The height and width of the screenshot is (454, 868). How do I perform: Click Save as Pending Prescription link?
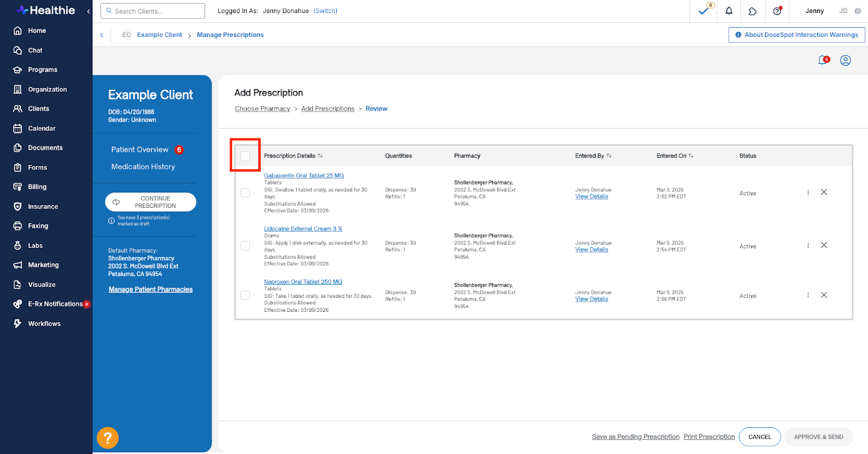pos(635,437)
